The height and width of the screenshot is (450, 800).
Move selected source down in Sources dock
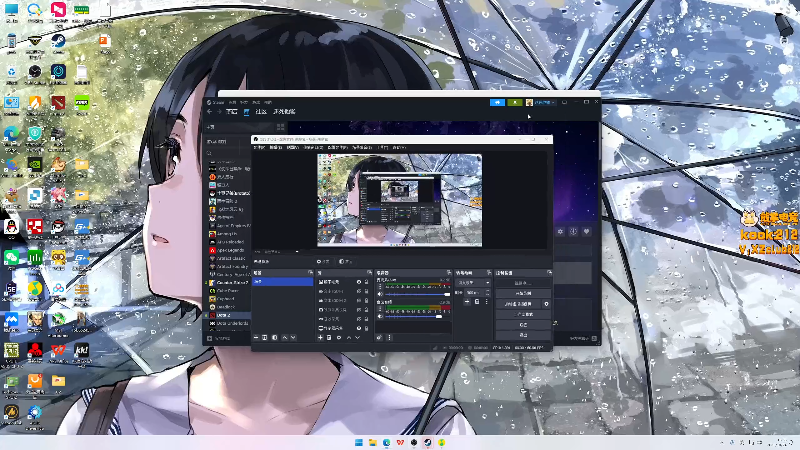point(358,337)
